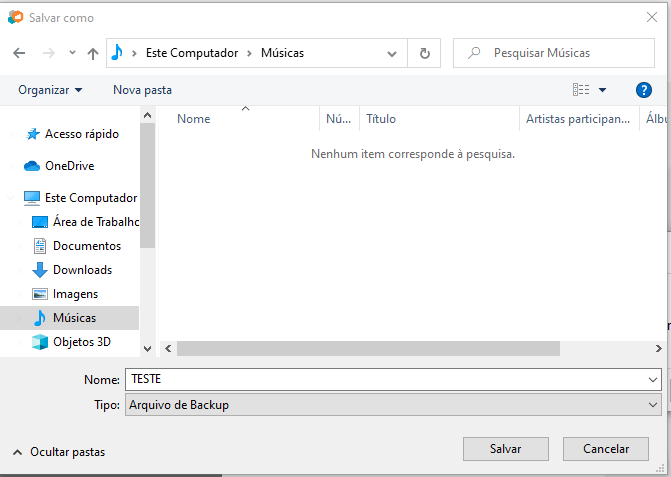Viewport: 671px width, 477px height.
Task: Expand the address bar path dropdown
Action: 396,53
